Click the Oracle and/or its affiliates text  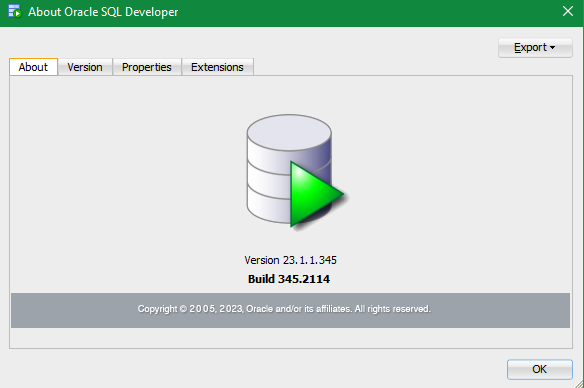point(299,309)
